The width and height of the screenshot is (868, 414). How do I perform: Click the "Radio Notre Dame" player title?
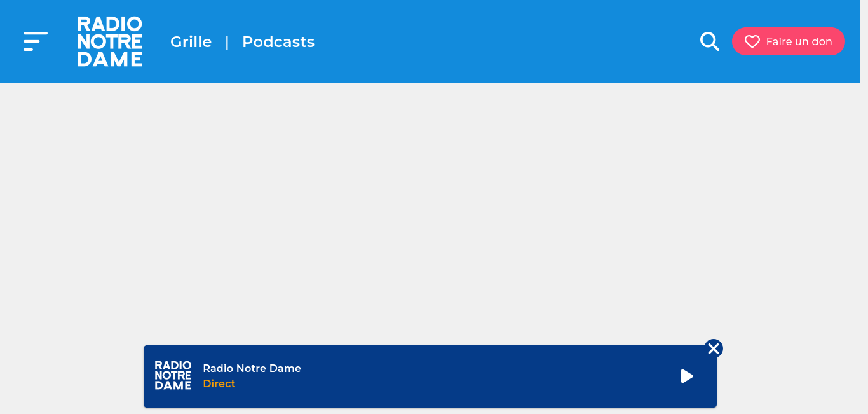pyautogui.click(x=252, y=368)
